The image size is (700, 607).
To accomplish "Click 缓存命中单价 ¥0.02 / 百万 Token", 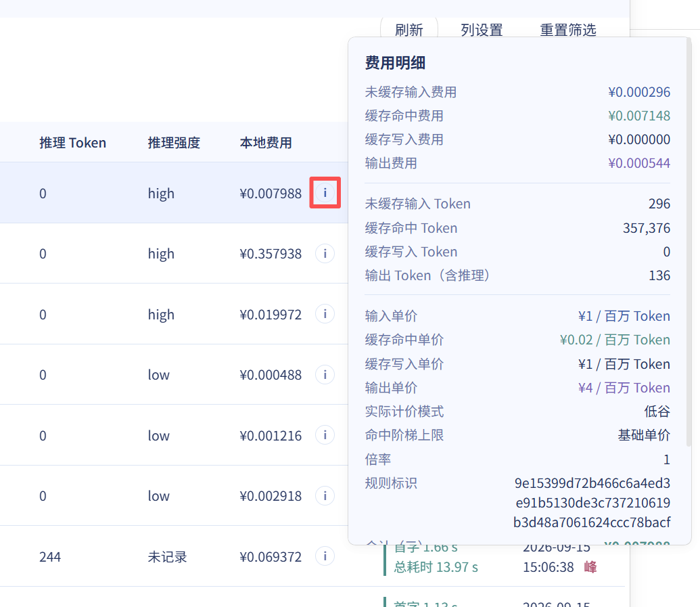I will coord(615,340).
